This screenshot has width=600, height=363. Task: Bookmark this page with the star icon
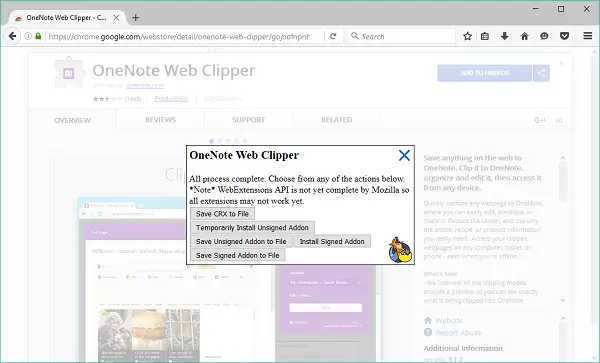[x=467, y=36]
